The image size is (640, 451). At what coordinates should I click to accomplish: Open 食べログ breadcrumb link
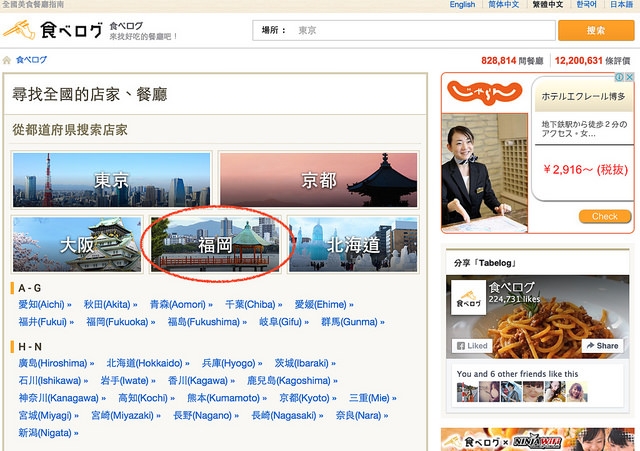pyautogui.click(x=31, y=60)
